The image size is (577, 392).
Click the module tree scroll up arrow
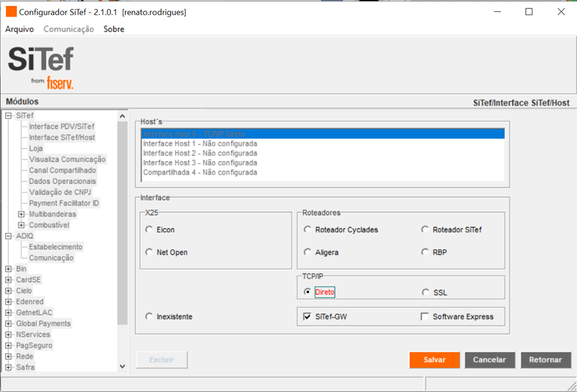123,116
